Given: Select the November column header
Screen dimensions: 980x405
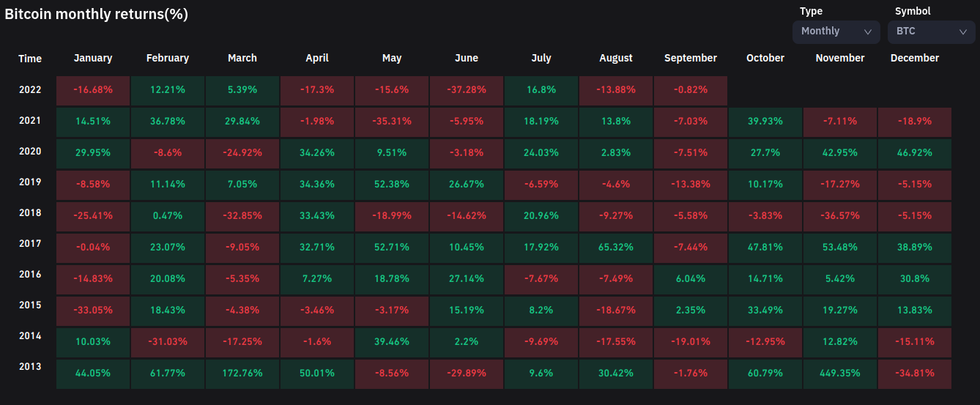Looking at the screenshot, I should (x=840, y=58).
